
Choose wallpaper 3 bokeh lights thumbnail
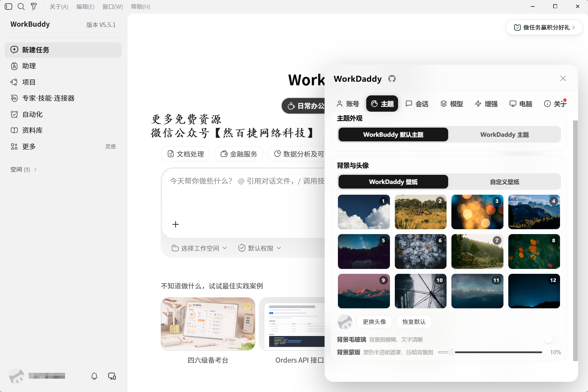pyautogui.click(x=477, y=212)
